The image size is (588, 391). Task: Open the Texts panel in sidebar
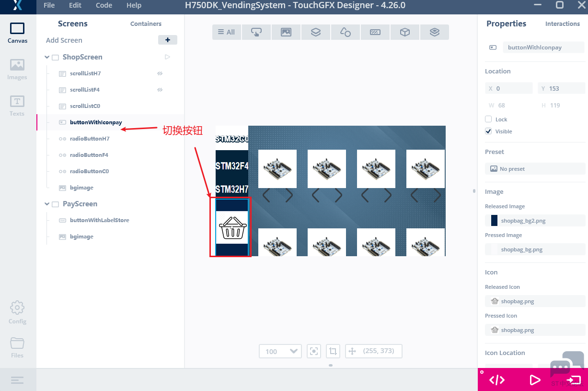[17, 106]
